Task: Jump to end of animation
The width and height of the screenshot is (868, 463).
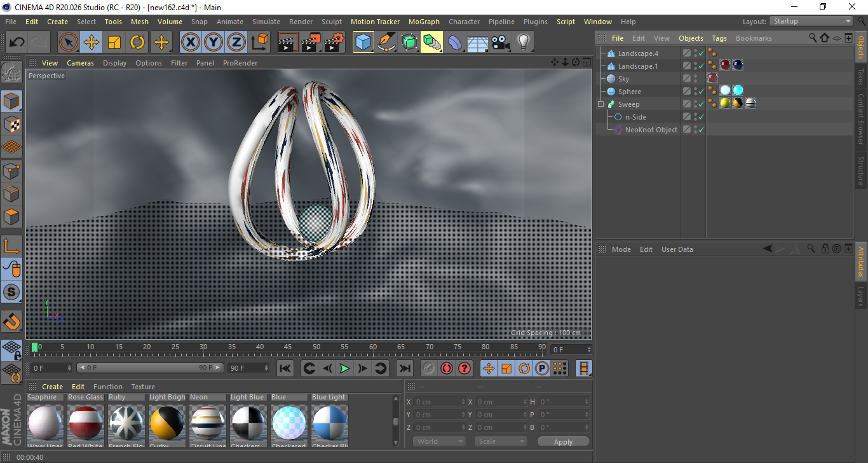Action: click(x=405, y=368)
